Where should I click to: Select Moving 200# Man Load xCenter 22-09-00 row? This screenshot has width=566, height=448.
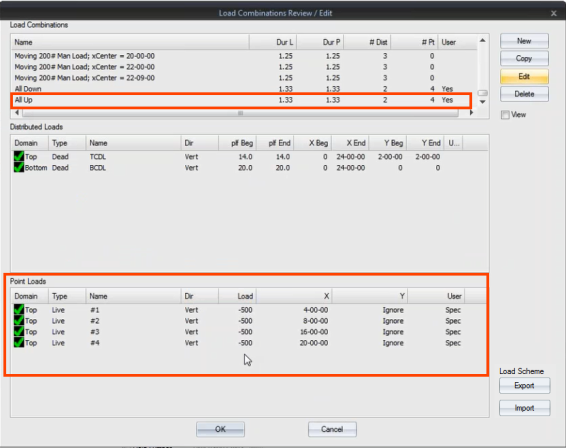click(x=242, y=78)
